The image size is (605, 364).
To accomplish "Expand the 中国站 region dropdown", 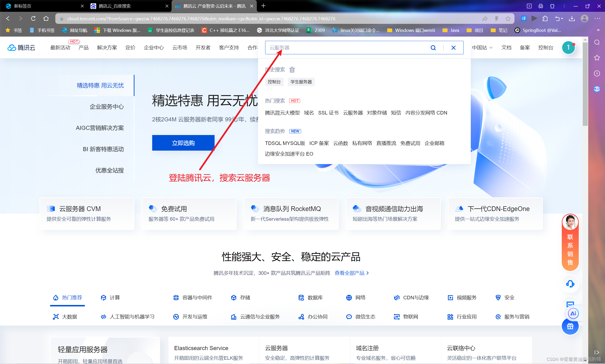I will 482,48.
